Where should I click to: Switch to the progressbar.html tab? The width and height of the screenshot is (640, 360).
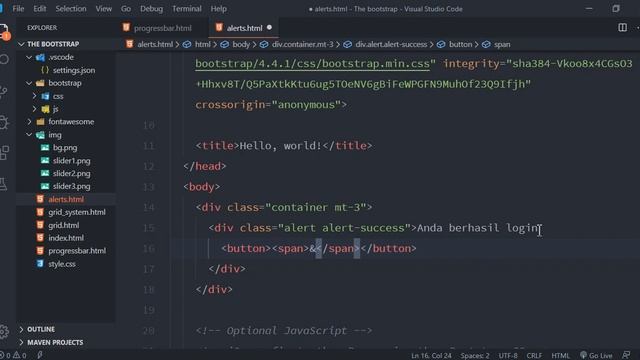click(162, 28)
